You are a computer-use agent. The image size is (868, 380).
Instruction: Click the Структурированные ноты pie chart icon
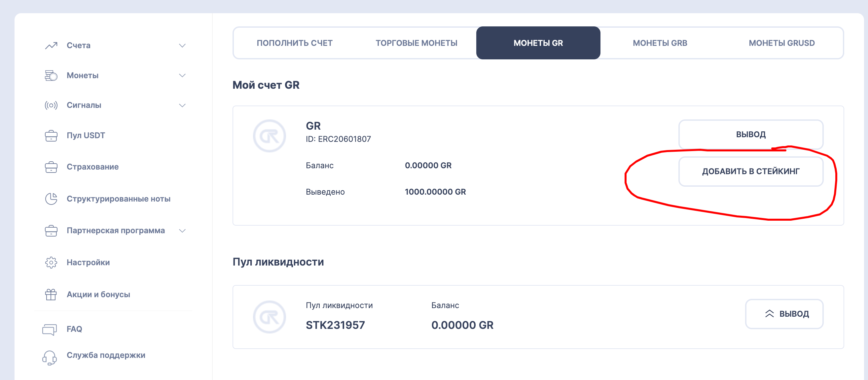tap(51, 199)
